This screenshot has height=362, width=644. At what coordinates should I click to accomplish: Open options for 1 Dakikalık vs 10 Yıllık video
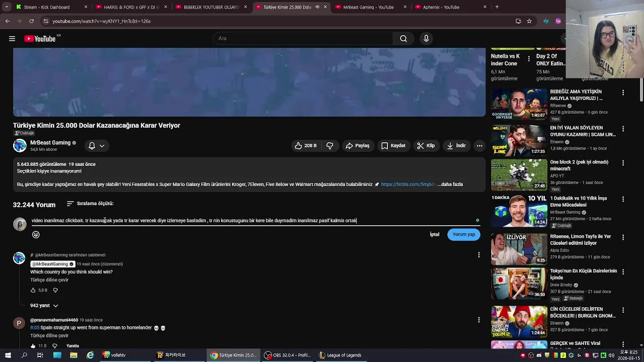click(623, 199)
